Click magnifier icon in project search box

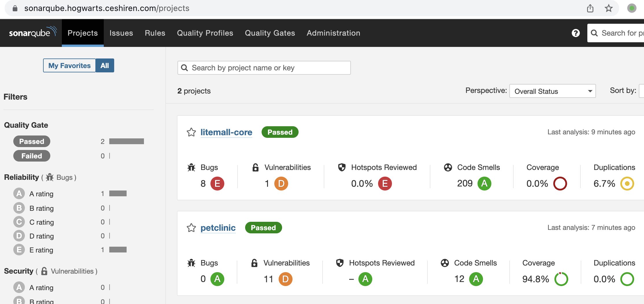(x=184, y=68)
